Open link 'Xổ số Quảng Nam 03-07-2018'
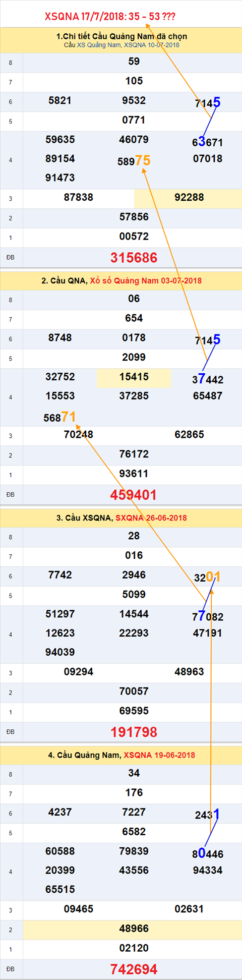The width and height of the screenshot is (242, 980). (146, 280)
